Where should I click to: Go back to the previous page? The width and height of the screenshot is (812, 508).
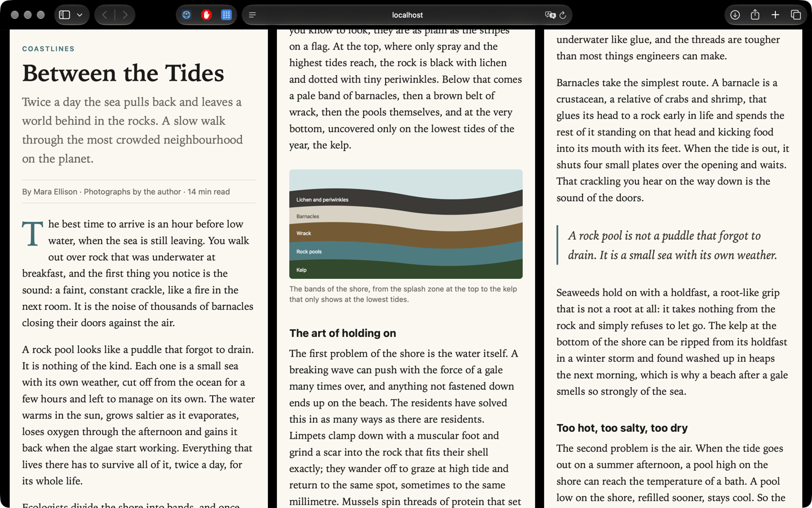(105, 15)
